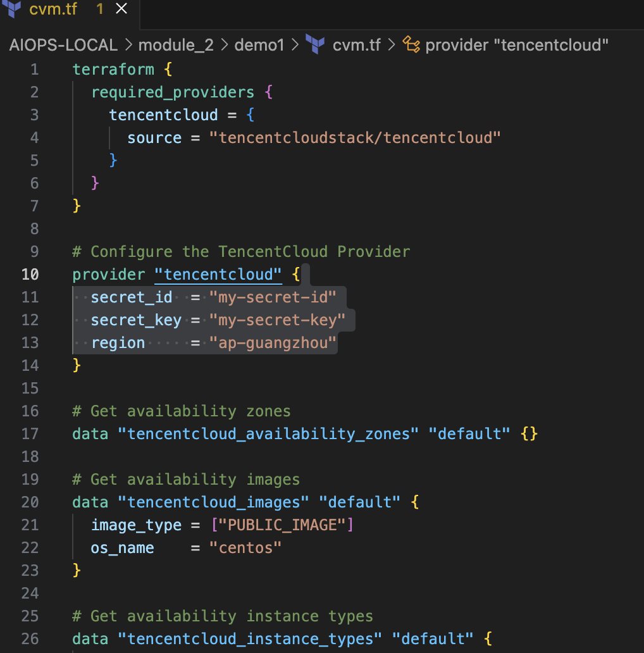
Task: Click line number 26 in the gutter
Action: coord(30,639)
